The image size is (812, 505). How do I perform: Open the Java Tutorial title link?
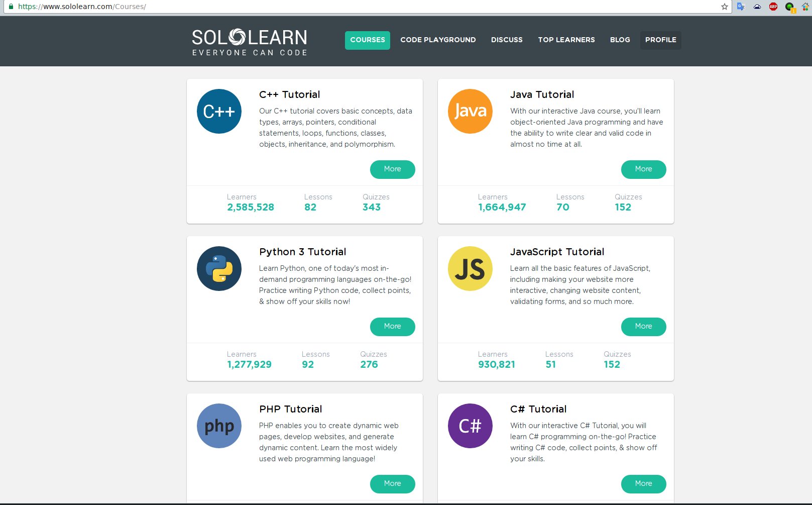coord(542,94)
